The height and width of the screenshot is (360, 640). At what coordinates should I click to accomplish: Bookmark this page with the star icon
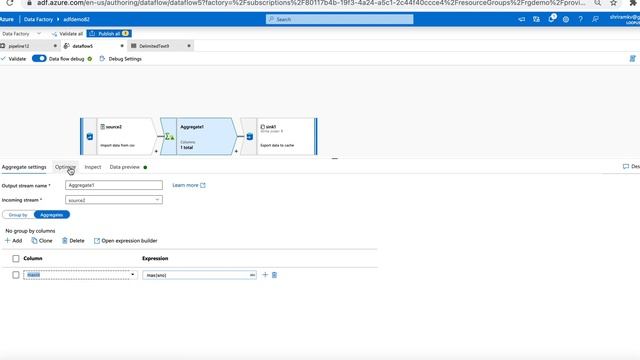613,3
